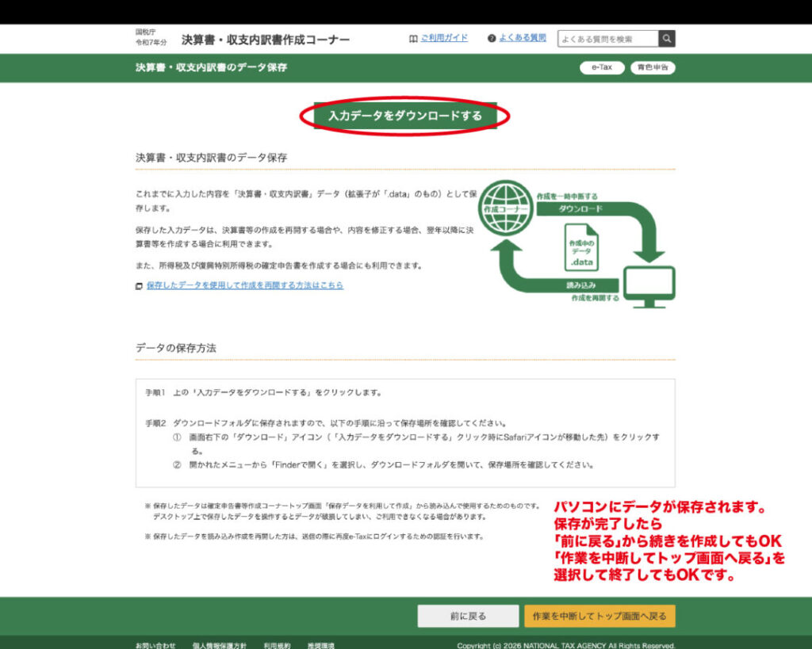Select 作業を中断してトップ画面へ戻る button

pos(599,616)
